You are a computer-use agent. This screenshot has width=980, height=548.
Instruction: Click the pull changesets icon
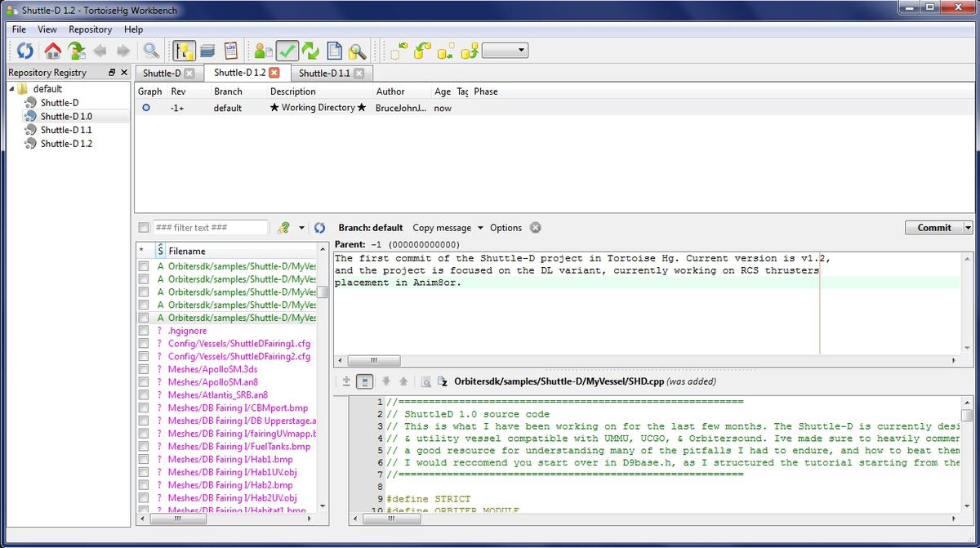[x=421, y=51]
